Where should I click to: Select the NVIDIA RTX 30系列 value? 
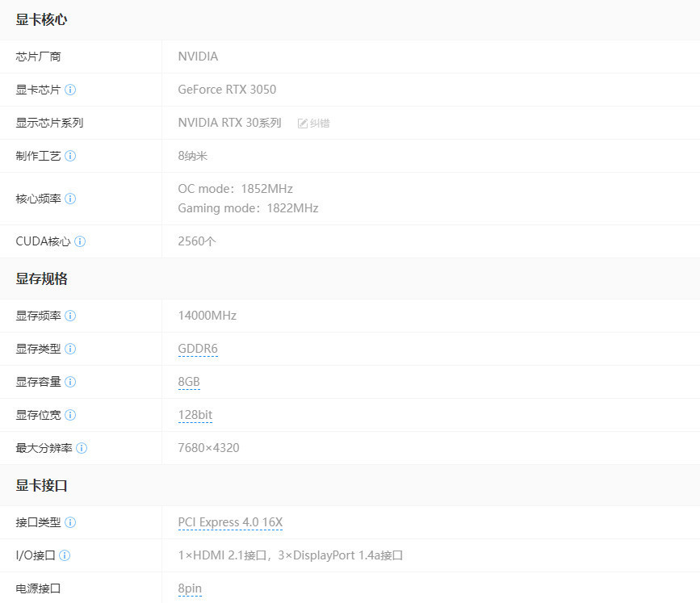point(229,123)
